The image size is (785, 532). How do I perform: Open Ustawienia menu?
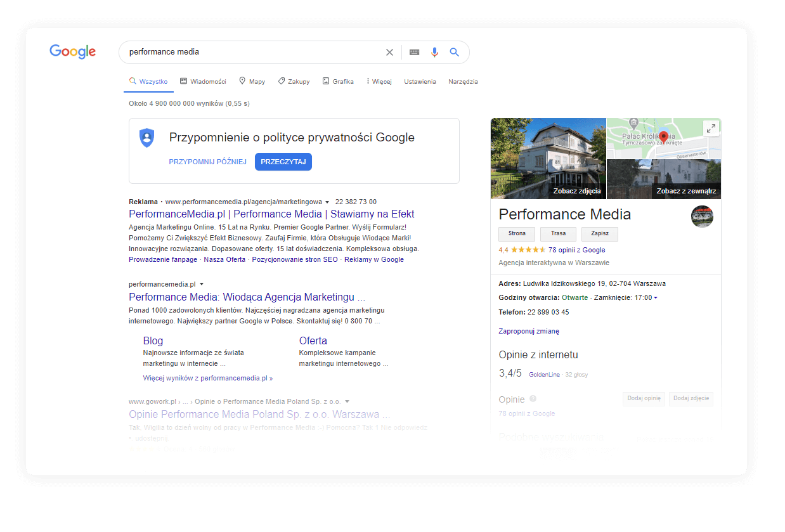point(420,82)
